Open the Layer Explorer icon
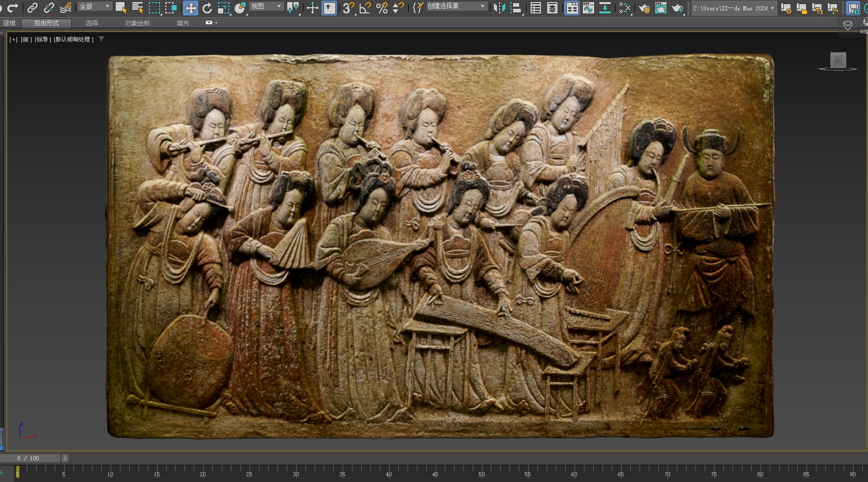This screenshot has width=868, height=482. pos(552,8)
